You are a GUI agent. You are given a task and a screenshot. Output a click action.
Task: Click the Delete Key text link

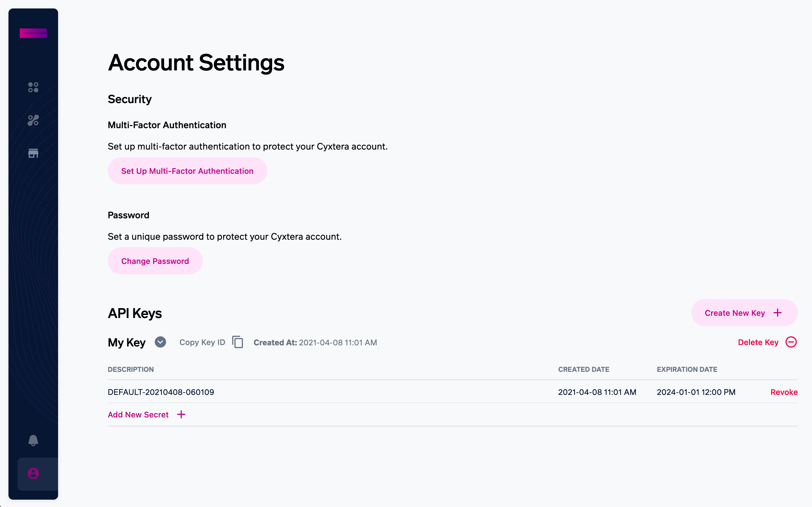758,342
